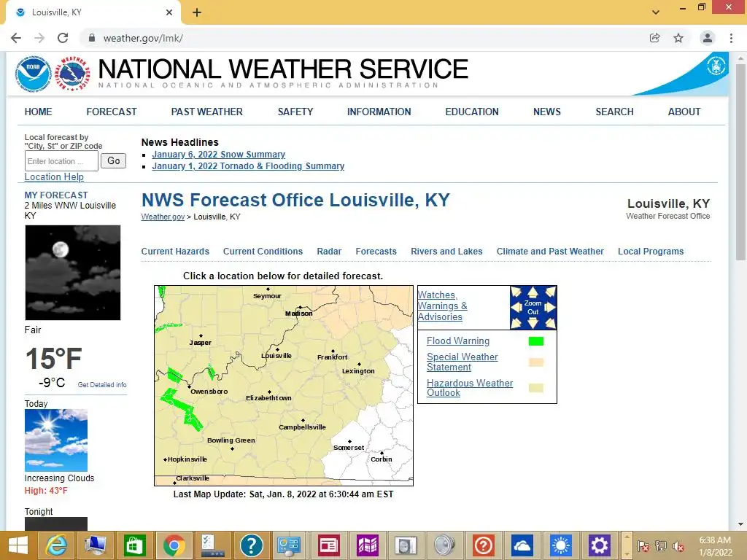Click the NOAA logo in the header
747x560 pixels.
click(x=34, y=74)
